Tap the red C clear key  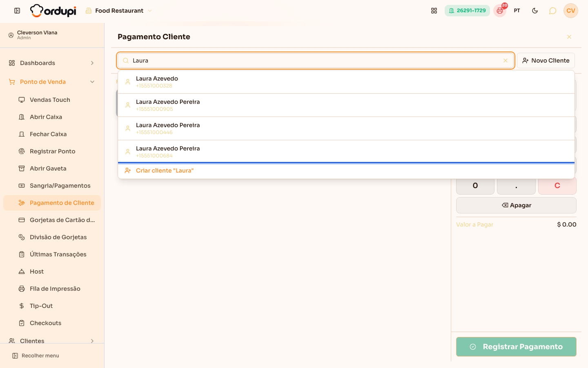click(557, 186)
